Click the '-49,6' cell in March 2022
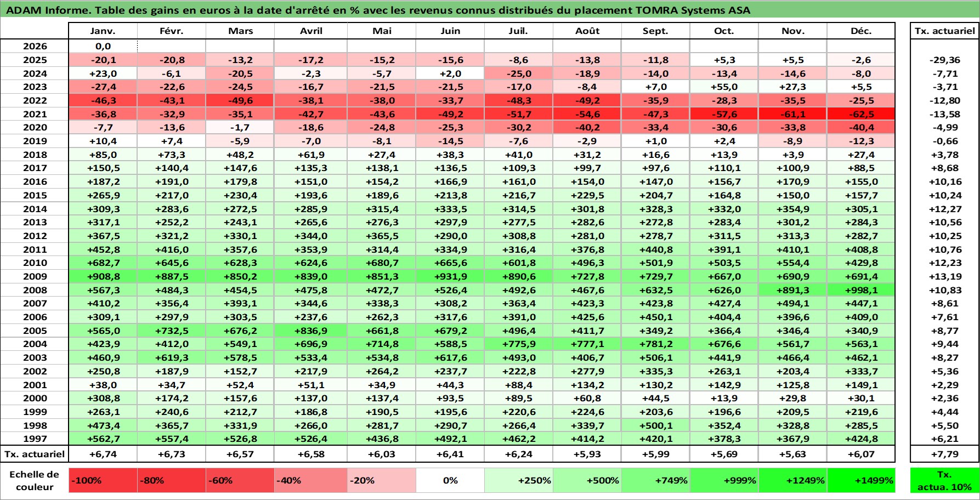This screenshot has width=980, height=500. pos(240,100)
